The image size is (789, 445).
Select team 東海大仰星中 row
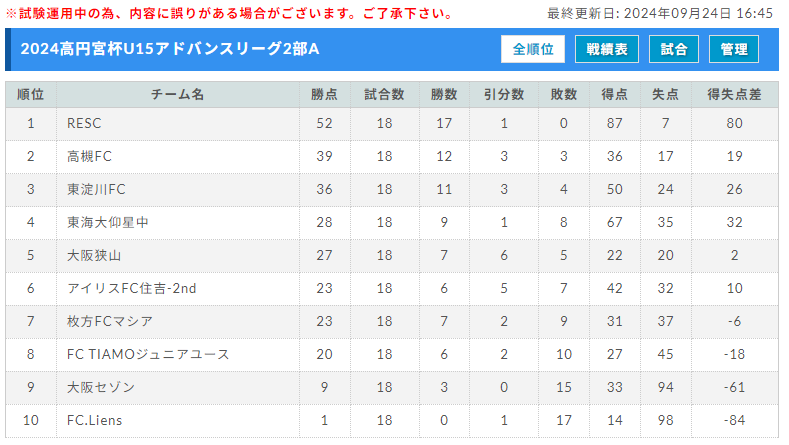click(392, 222)
